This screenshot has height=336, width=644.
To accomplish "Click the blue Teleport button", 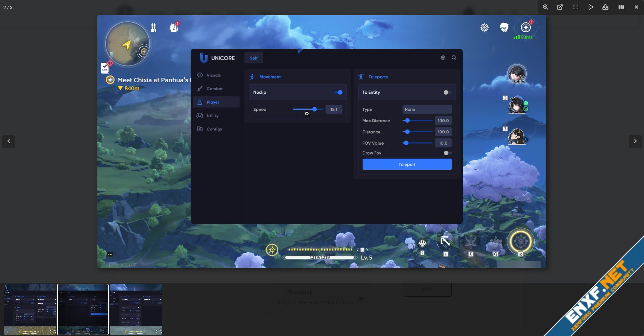I will click(407, 164).
